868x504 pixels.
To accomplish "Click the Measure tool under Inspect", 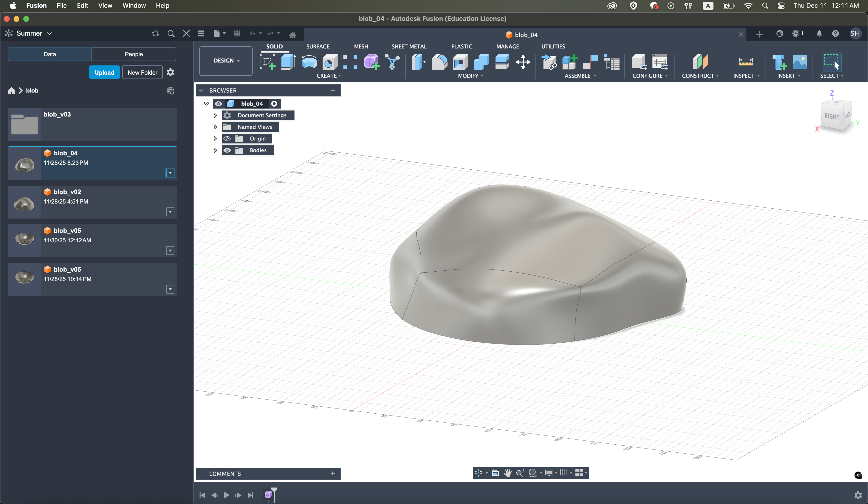I will pyautogui.click(x=745, y=63).
